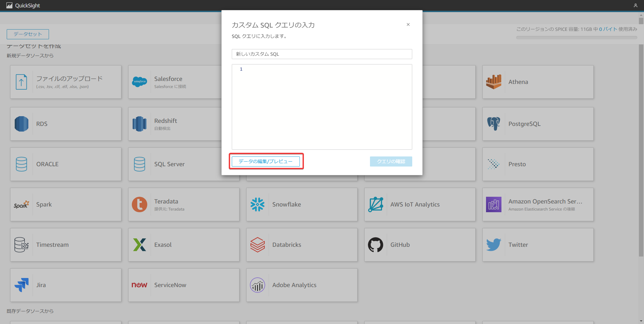644x324 pixels.
Task: Click the AWS IoT Analytics label
Action: pyautogui.click(x=415, y=204)
